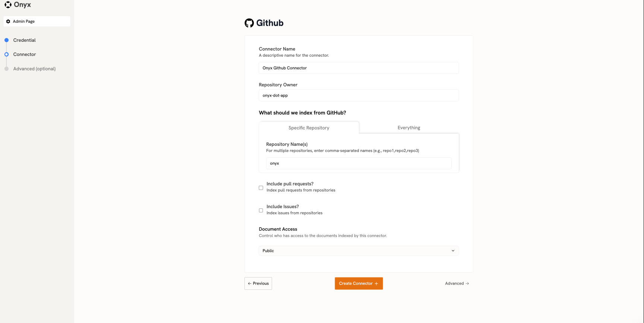Select the Specific Repository tab

click(x=309, y=128)
